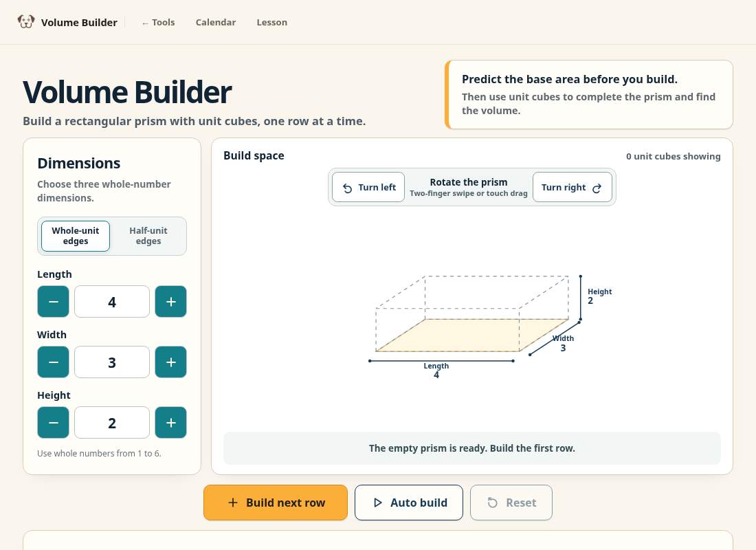The height and width of the screenshot is (550, 756).
Task: Decrease Height with the minus button
Action: point(53,423)
